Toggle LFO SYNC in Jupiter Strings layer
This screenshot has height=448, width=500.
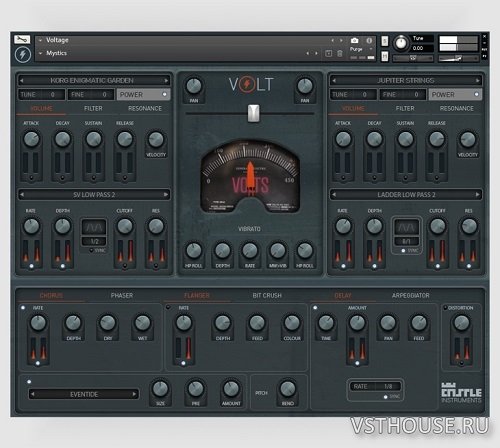403,250
